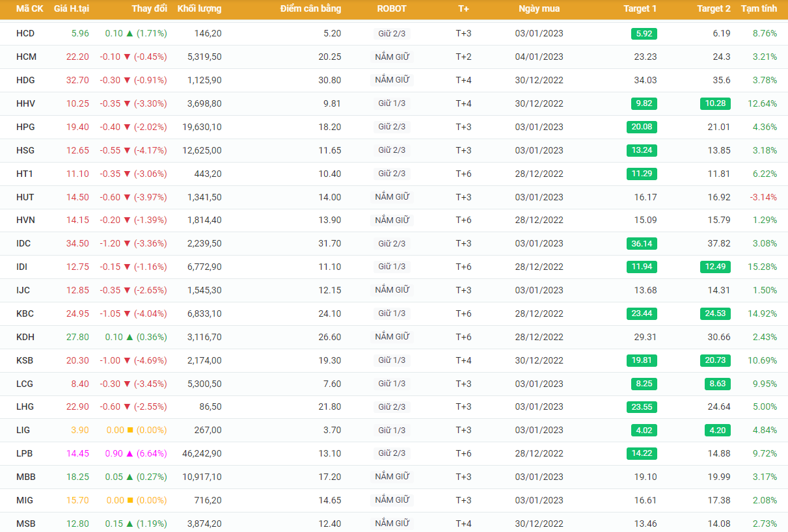The height and width of the screenshot is (532, 788).
Task: Select the -3.14% Tạm tính value for HUT
Action: pyautogui.click(x=763, y=197)
